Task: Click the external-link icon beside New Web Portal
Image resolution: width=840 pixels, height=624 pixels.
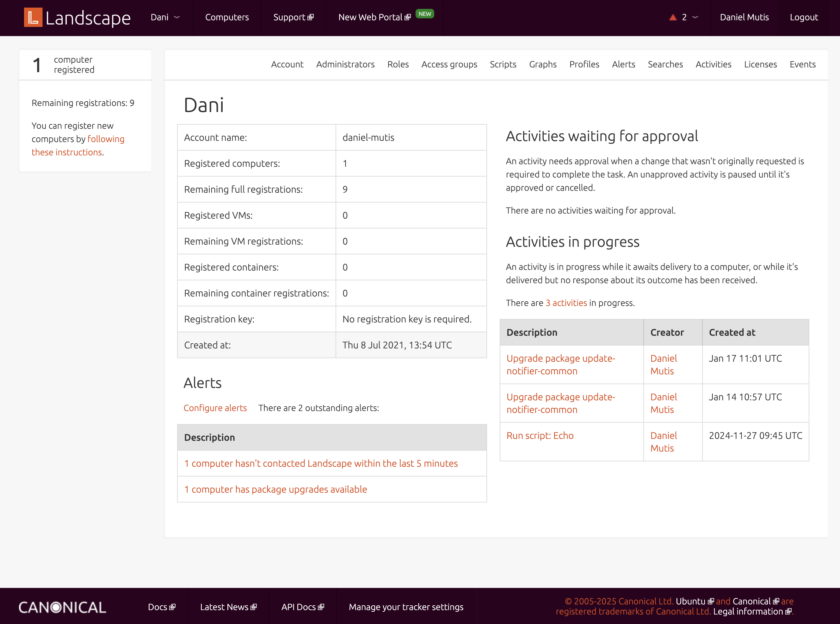Action: [407, 17]
